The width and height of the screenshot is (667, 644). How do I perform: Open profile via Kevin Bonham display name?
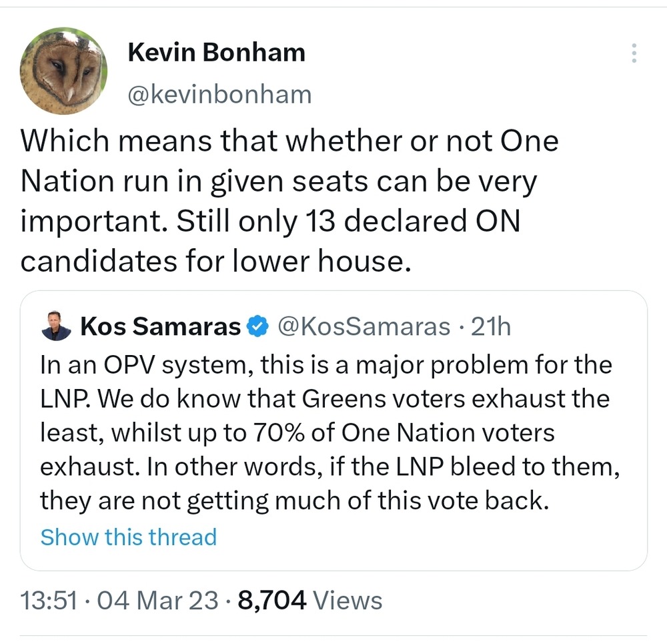[x=216, y=52]
